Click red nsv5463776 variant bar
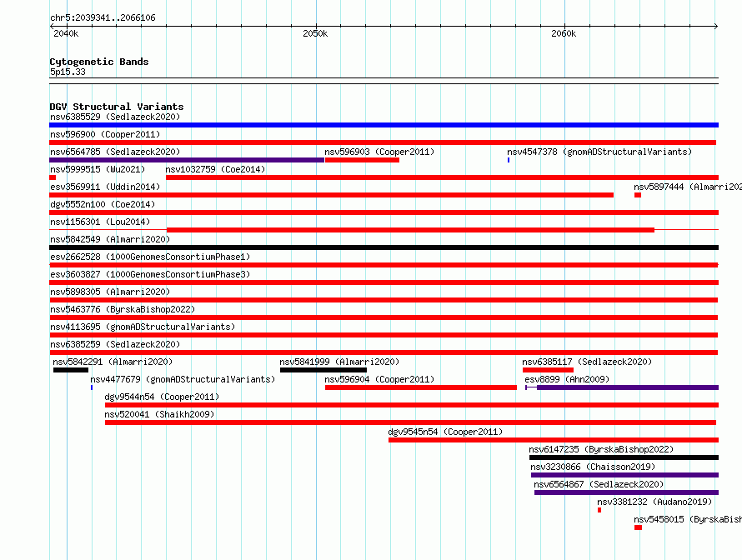Viewport: 742px width, 560px height. [x=384, y=317]
